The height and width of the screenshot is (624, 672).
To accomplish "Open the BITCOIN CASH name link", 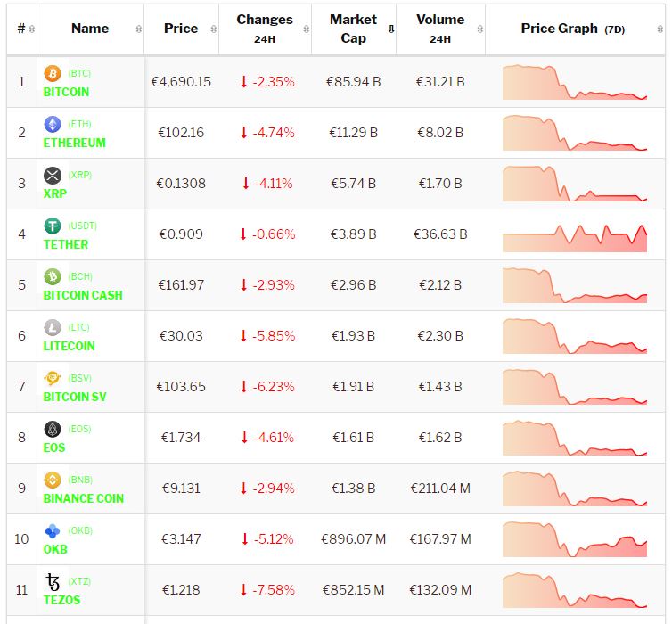I will 83,295.
